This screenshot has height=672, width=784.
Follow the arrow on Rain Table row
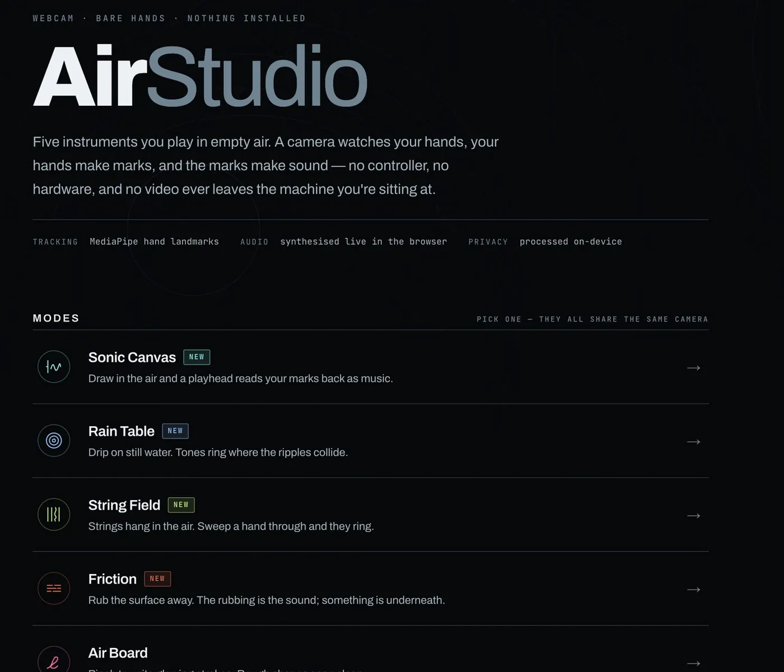[x=694, y=442]
